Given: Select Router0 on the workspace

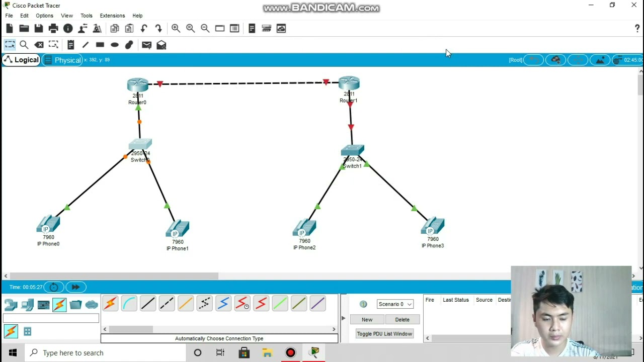Looking at the screenshot, I should tap(137, 85).
